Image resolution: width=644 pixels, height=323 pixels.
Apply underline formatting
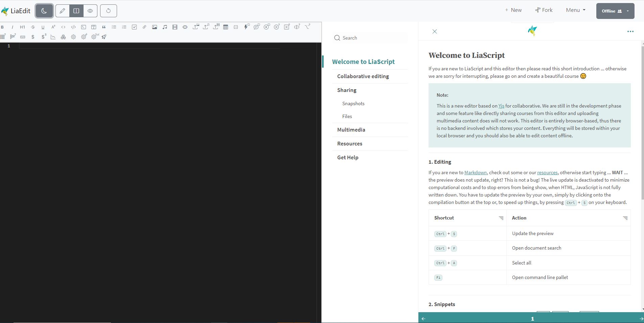[x=43, y=27]
